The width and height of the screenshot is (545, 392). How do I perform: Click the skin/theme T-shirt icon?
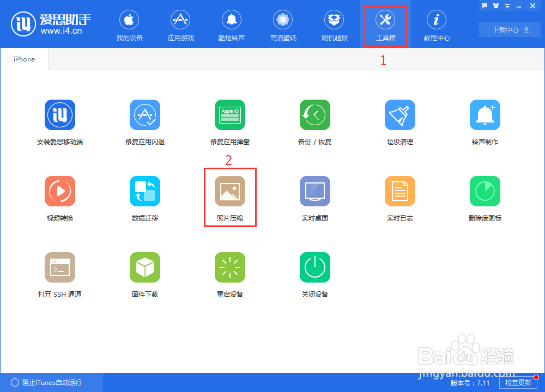tap(496, 5)
